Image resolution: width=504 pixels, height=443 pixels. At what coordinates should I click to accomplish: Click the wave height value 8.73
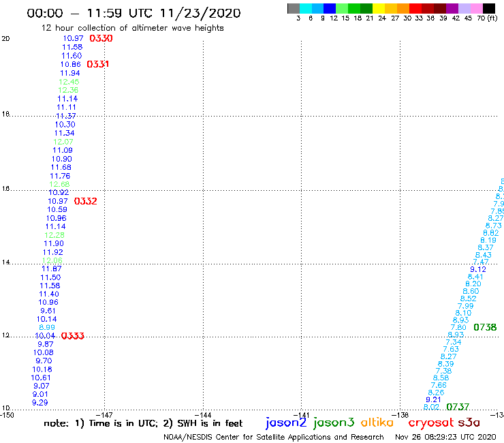493,226
